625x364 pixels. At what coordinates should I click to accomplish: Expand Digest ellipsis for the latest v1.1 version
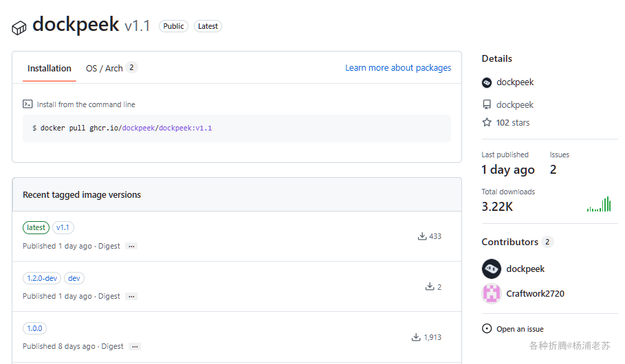tap(131, 246)
